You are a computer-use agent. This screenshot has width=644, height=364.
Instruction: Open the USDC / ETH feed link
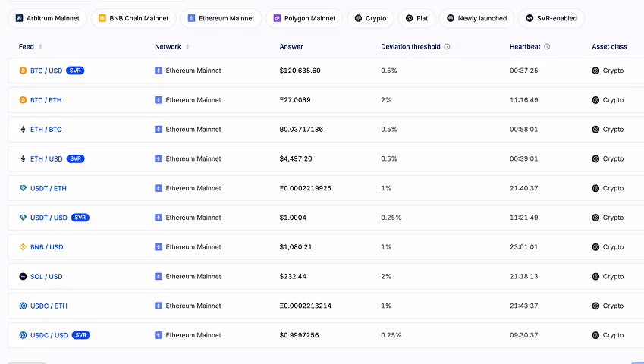click(49, 306)
